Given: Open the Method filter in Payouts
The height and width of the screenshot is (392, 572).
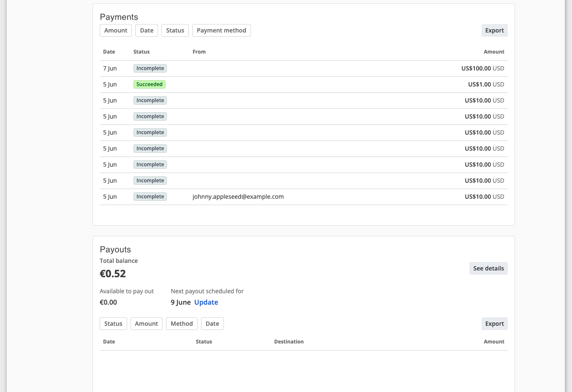Looking at the screenshot, I should coord(182,323).
